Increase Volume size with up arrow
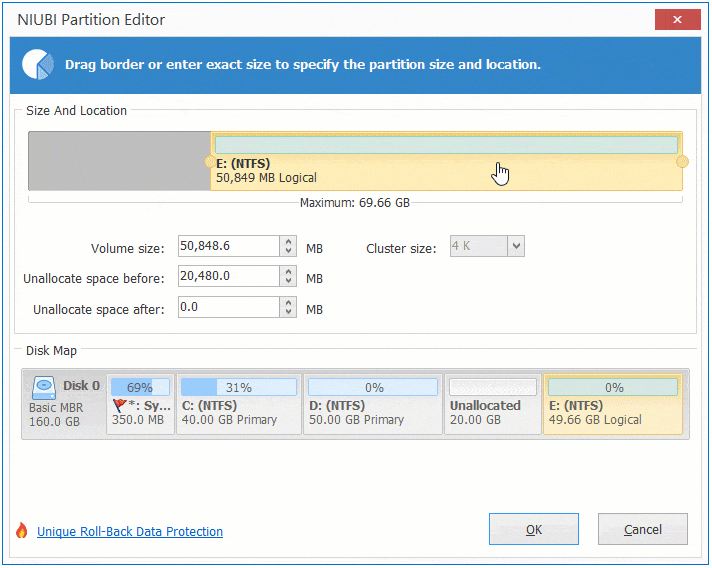The image size is (712, 568). 289,241
